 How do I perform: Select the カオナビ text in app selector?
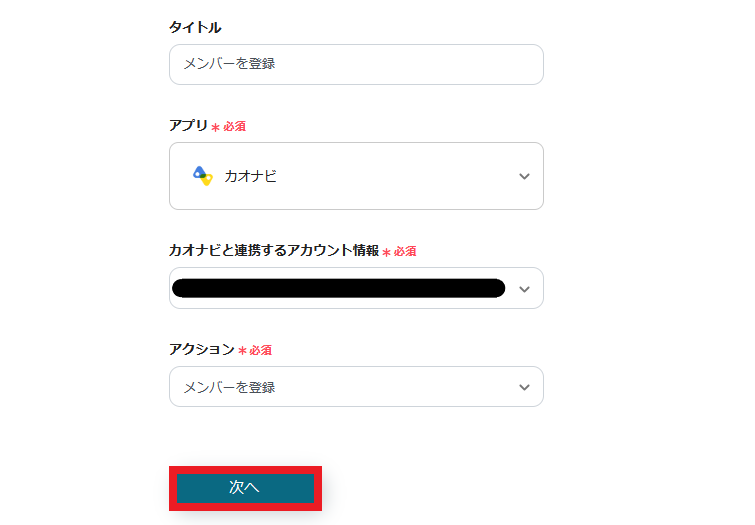250,176
